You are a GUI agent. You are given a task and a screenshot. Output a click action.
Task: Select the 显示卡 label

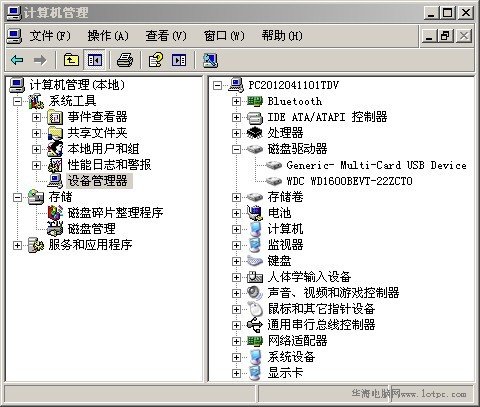(x=285, y=373)
